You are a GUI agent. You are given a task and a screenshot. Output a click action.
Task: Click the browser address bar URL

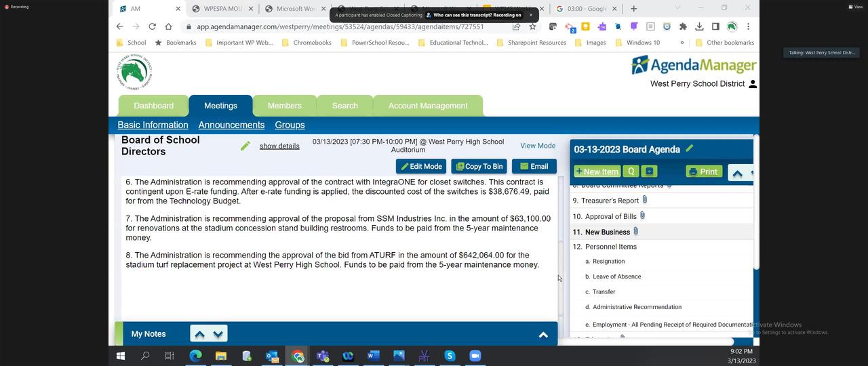coord(340,26)
